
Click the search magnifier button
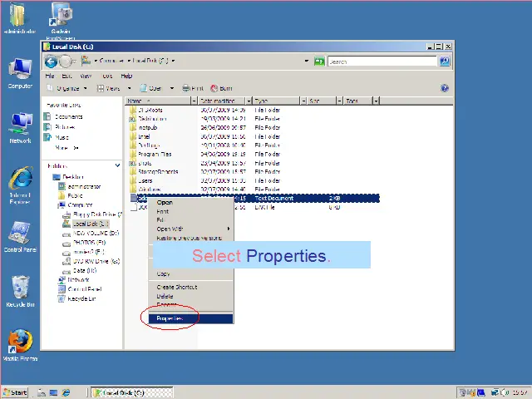(445, 62)
